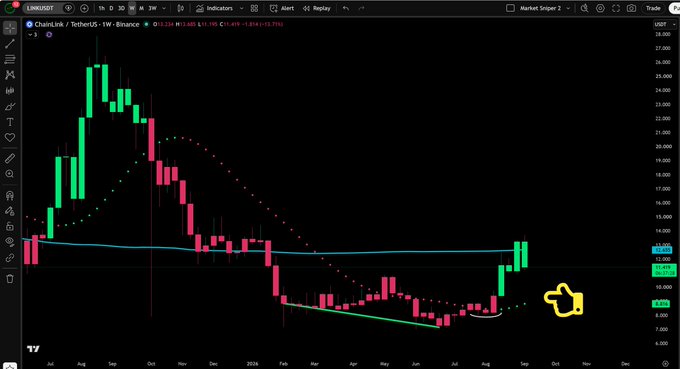The width and height of the screenshot is (680, 369).
Task: Open the candlestick chart type selector
Action: pyautogui.click(x=180, y=8)
